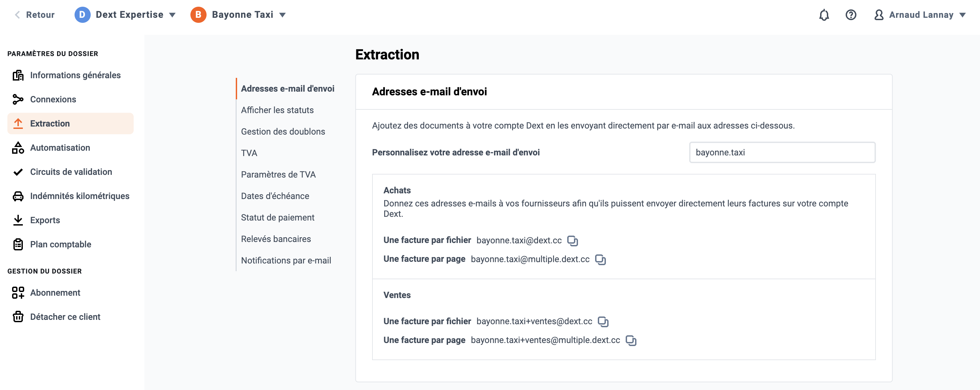Click the Indémnités kilométriques car icon
The image size is (980, 390).
pyautogui.click(x=18, y=196)
